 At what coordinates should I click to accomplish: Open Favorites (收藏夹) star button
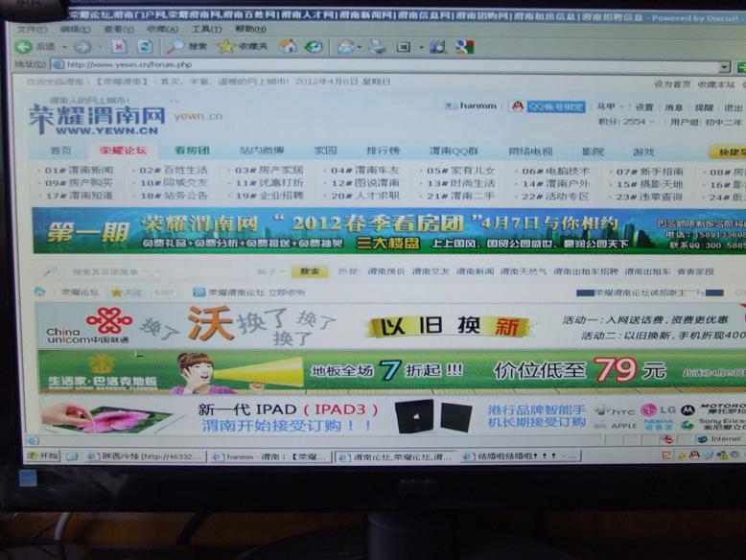[242, 47]
